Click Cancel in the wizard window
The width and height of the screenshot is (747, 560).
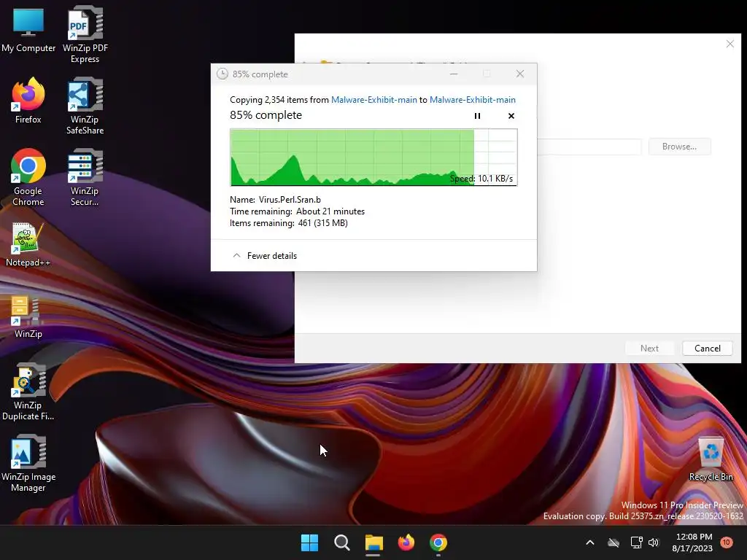[708, 348]
